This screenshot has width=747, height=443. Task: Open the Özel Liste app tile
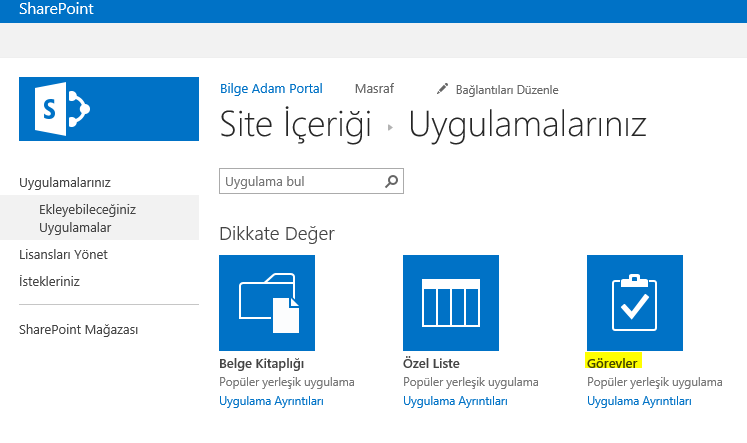click(451, 303)
